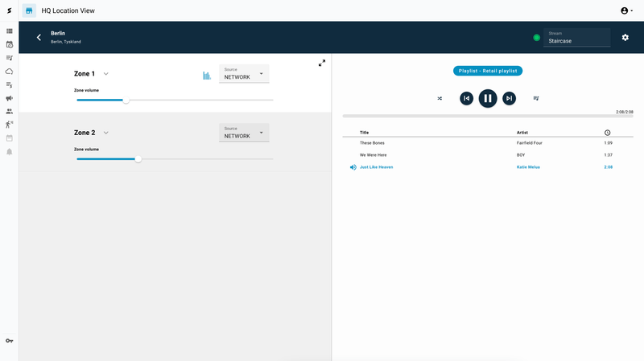The width and height of the screenshot is (644, 361).
Task: Open the users group sidebar icon
Action: [x=10, y=111]
